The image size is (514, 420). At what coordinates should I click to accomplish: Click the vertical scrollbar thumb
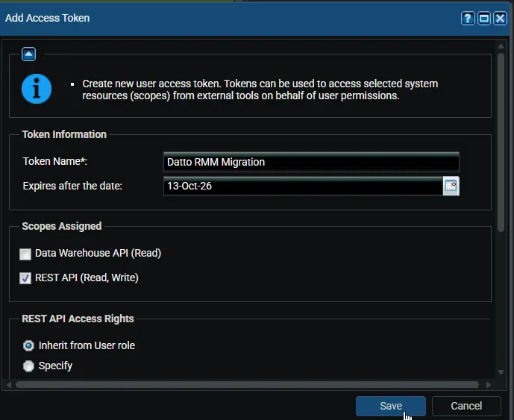501,142
